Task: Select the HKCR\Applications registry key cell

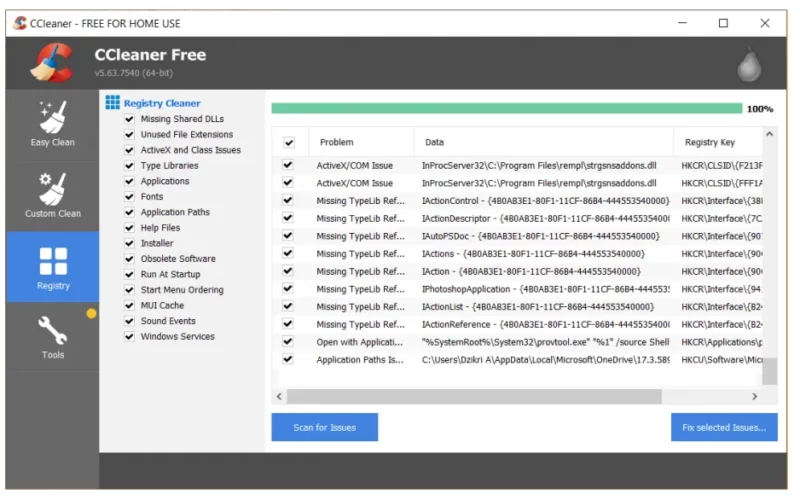Action: (722, 342)
